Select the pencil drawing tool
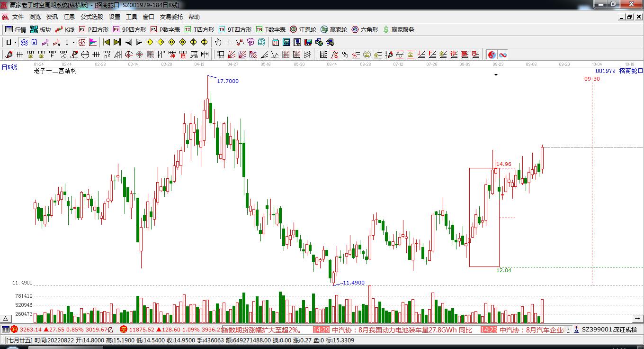The width and height of the screenshot is (644, 349). click(x=9, y=55)
